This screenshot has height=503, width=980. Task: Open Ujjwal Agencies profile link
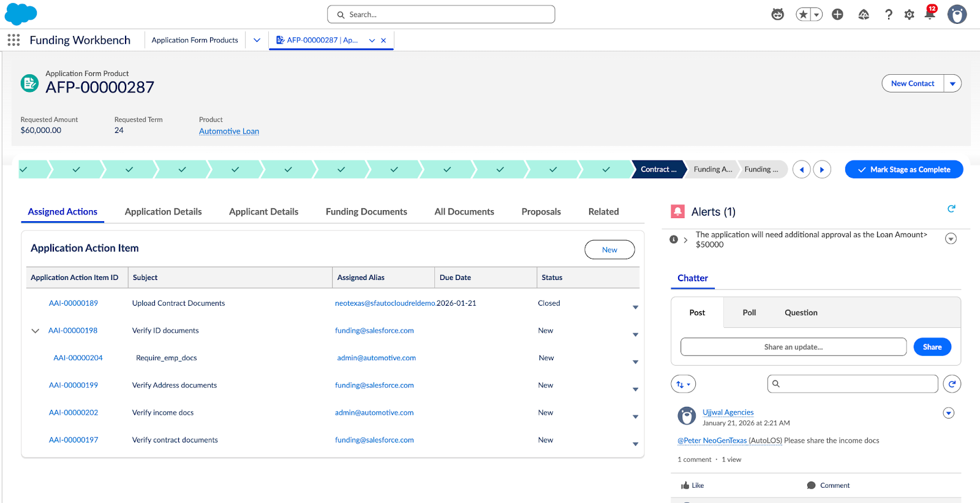pos(728,412)
